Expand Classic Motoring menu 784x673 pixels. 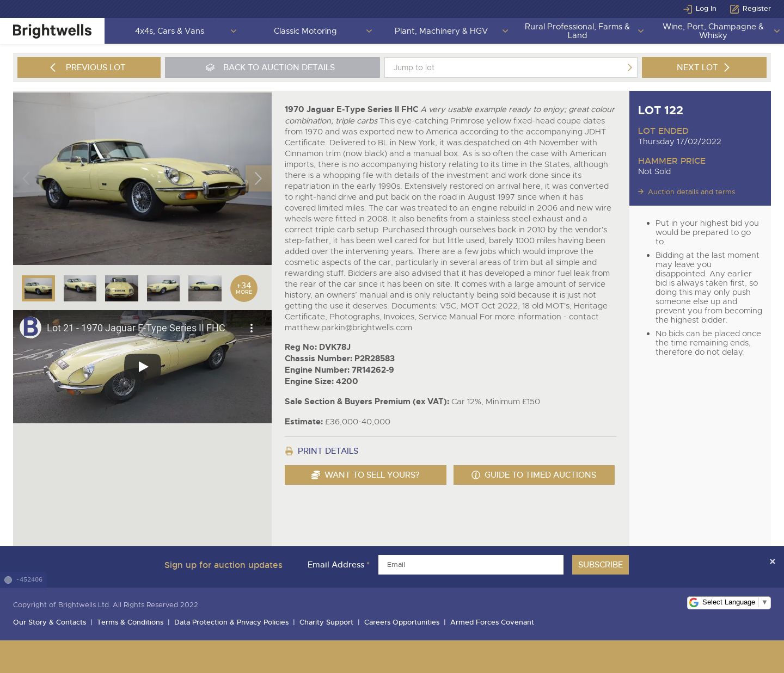tap(369, 31)
